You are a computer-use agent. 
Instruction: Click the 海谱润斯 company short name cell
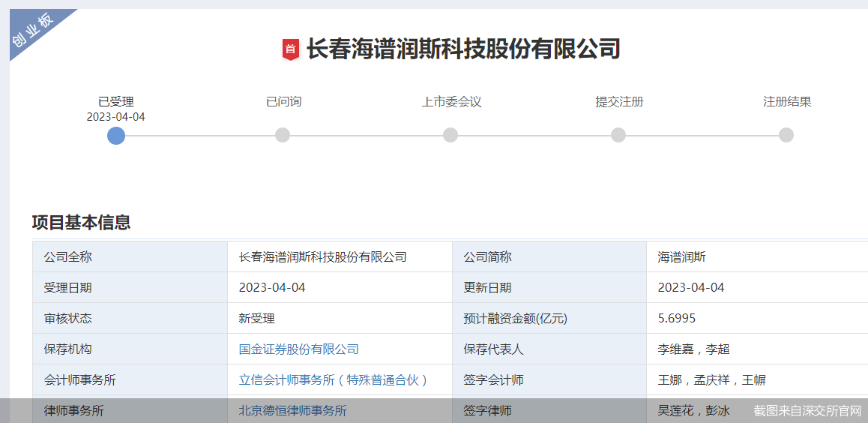pyautogui.click(x=682, y=257)
